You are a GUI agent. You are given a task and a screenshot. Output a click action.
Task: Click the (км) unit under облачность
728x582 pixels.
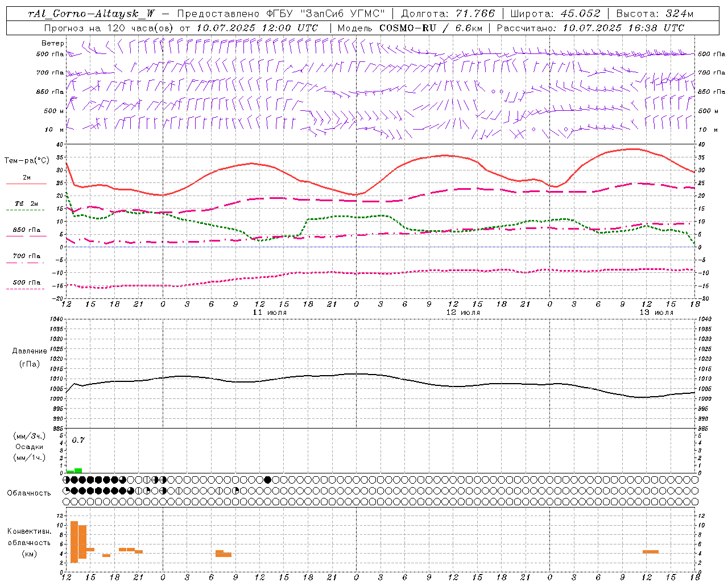pos(30,554)
